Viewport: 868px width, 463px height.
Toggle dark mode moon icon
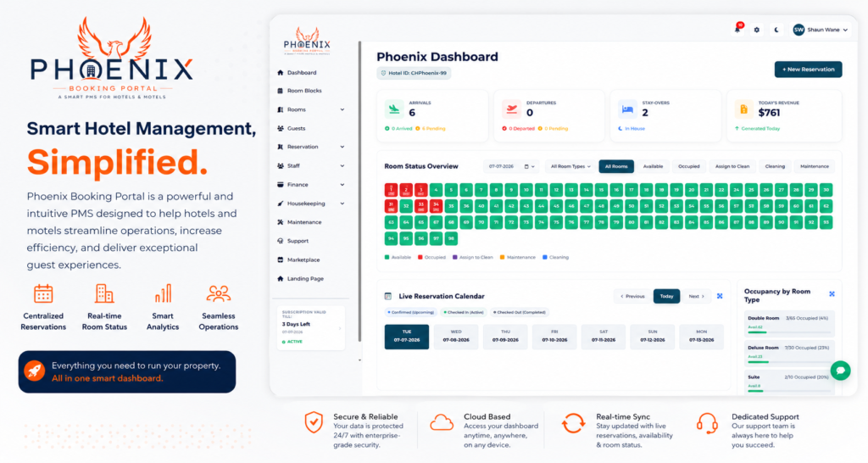pos(776,30)
